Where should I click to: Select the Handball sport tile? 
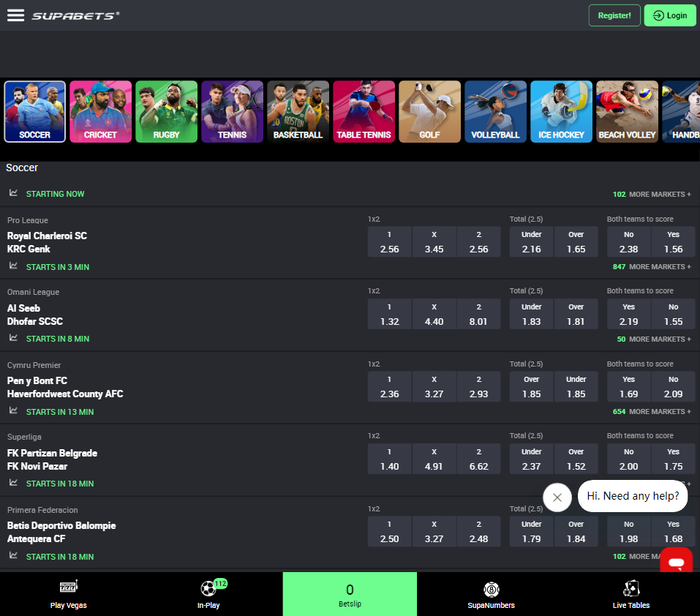point(681,112)
